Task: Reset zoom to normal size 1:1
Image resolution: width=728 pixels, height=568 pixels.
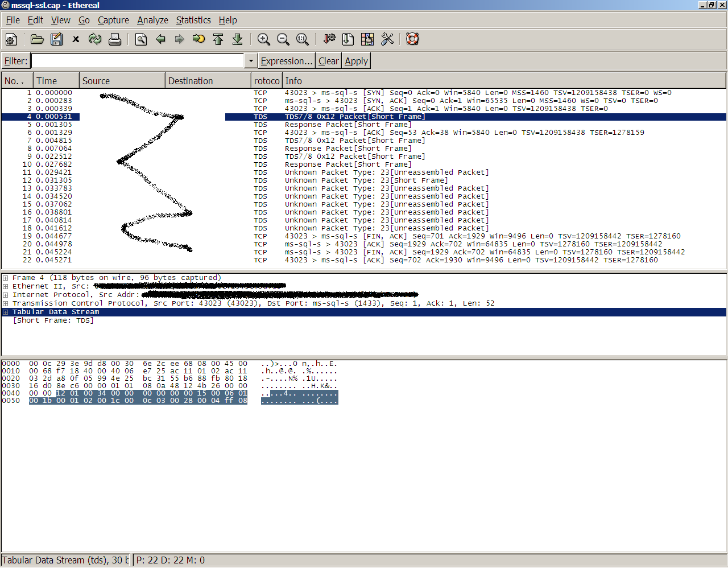Action: pyautogui.click(x=303, y=39)
